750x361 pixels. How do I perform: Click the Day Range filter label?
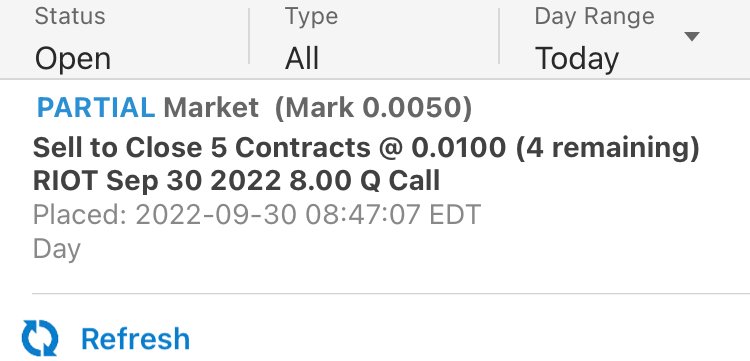594,16
